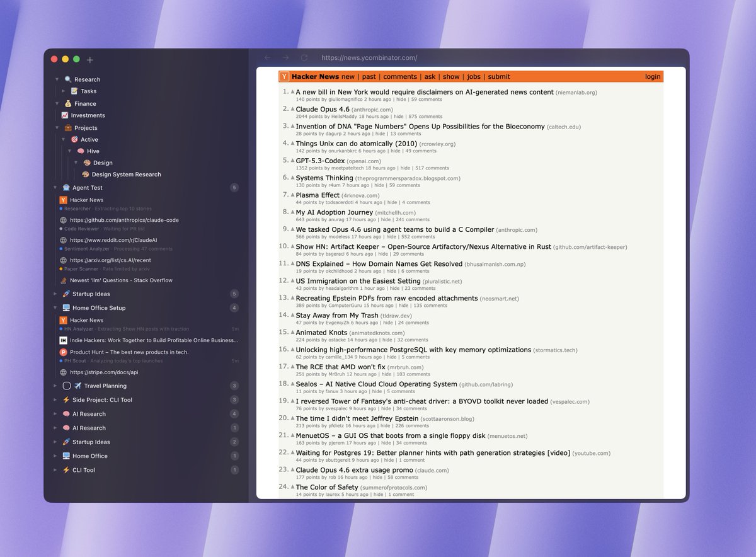This screenshot has width=756, height=557.
Task: Collapse the Home Office Setup group
Action: 55,308
